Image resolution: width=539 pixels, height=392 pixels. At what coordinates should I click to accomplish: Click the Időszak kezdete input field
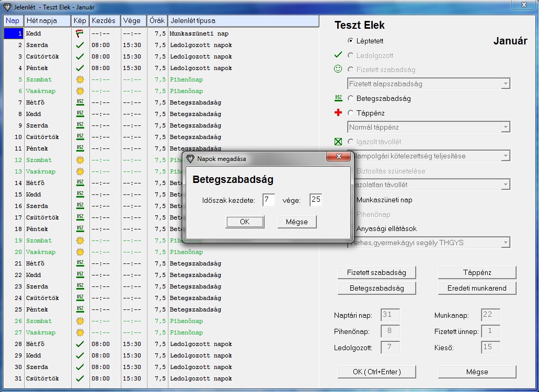pos(269,200)
